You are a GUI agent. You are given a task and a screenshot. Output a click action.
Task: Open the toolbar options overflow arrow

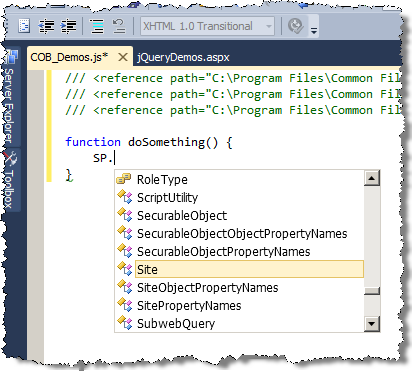pyautogui.click(x=314, y=31)
